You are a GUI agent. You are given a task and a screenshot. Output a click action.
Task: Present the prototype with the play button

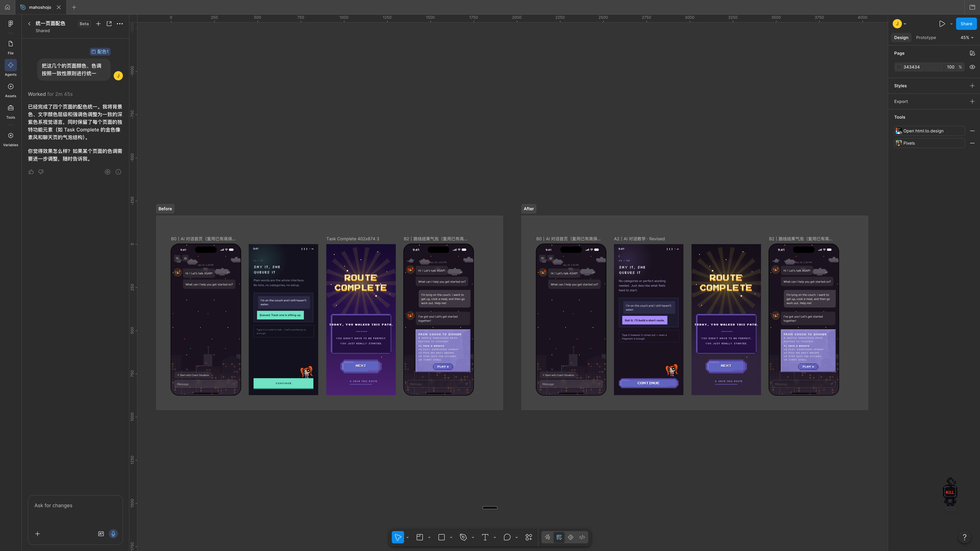pos(942,24)
